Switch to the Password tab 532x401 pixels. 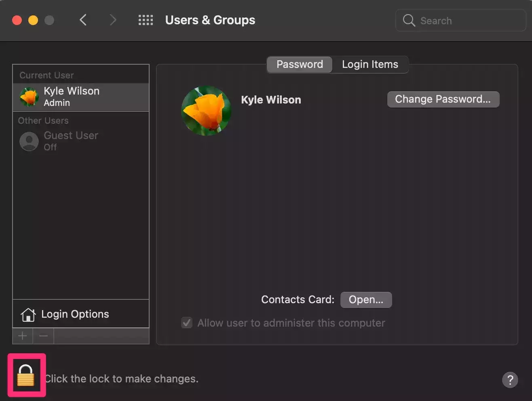[300, 65]
